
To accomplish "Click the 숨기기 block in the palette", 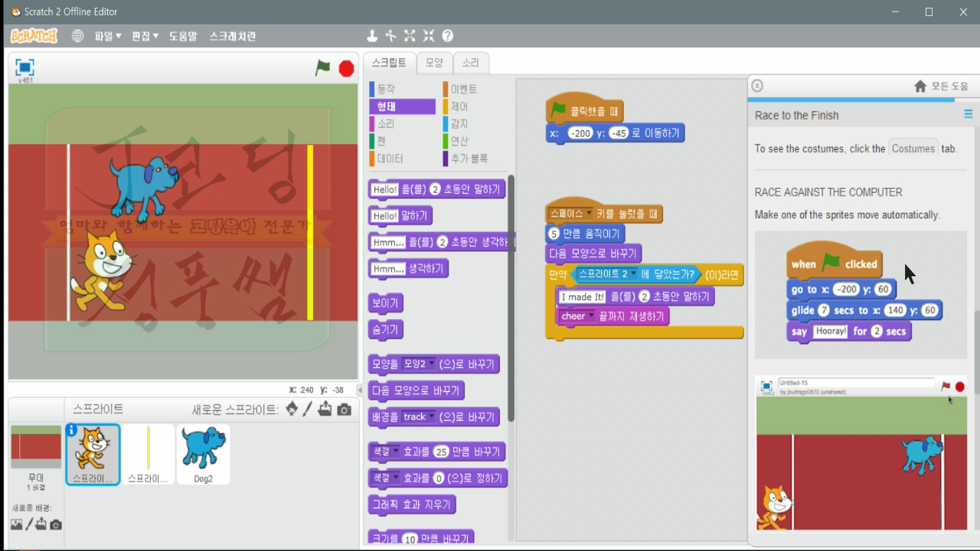I will click(386, 330).
